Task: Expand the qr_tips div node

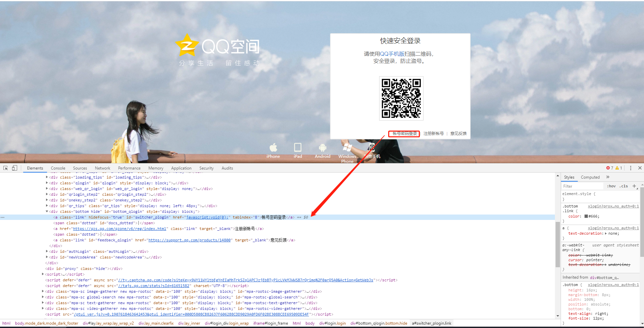Action: [47, 206]
